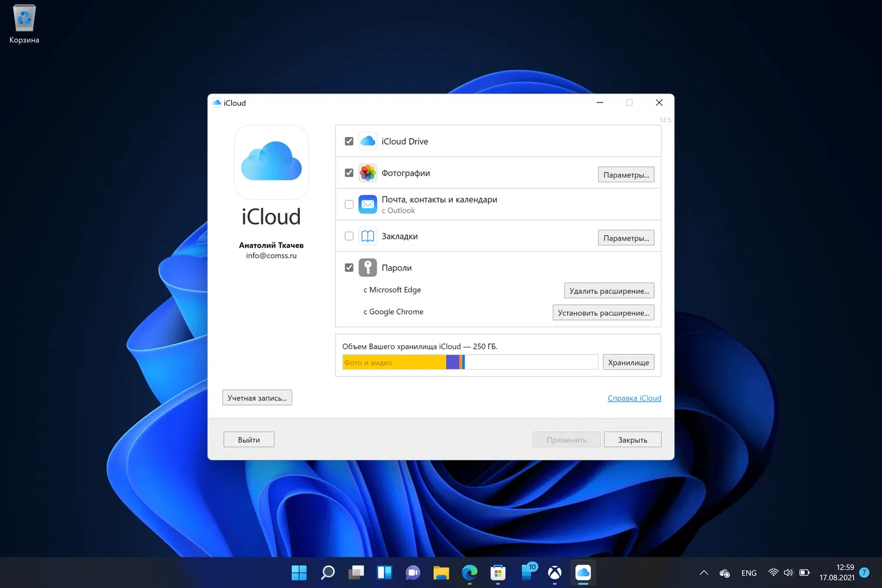Click the iCloud taskbar icon
882x588 pixels.
pos(583,573)
